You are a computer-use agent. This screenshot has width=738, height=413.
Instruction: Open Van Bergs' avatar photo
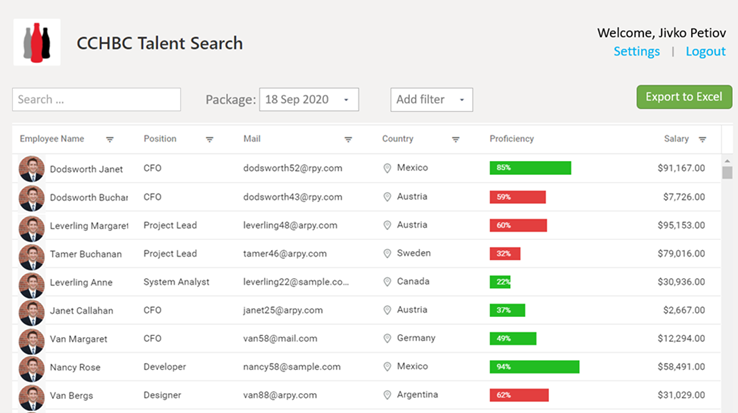click(x=32, y=398)
